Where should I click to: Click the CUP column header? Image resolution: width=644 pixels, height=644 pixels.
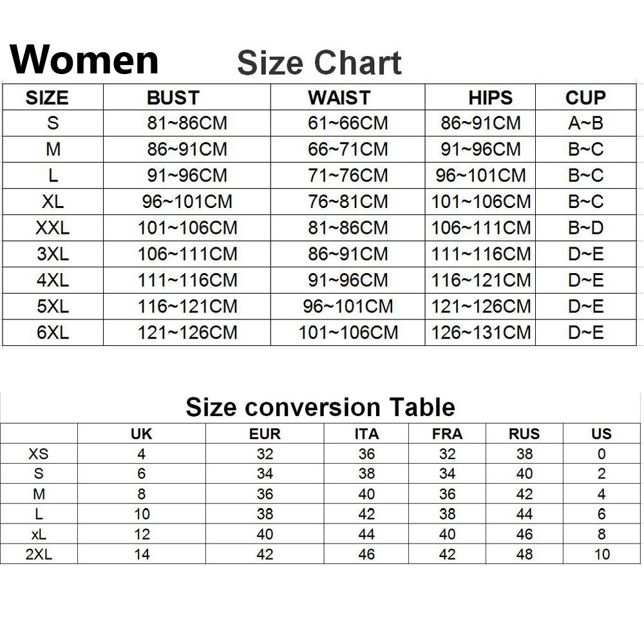(x=585, y=98)
